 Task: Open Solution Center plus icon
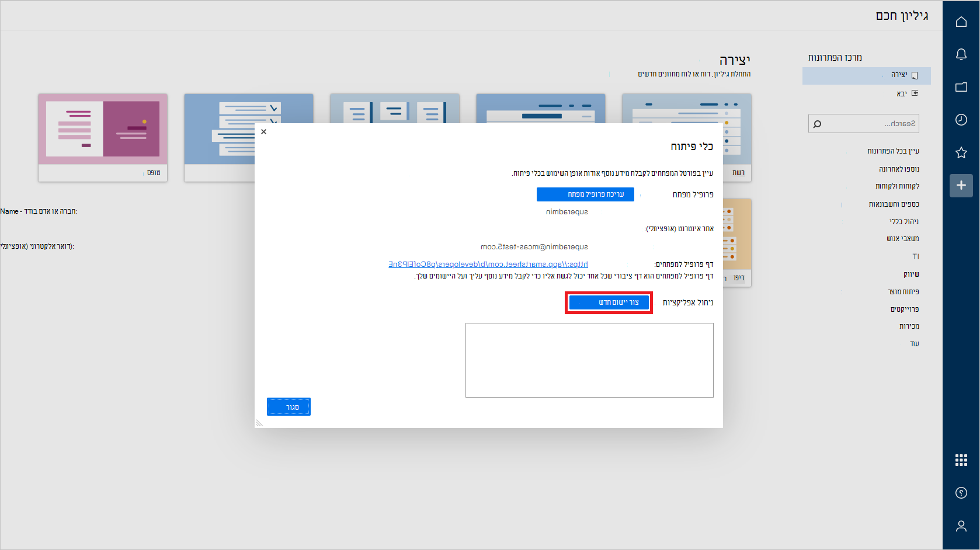coord(961,185)
